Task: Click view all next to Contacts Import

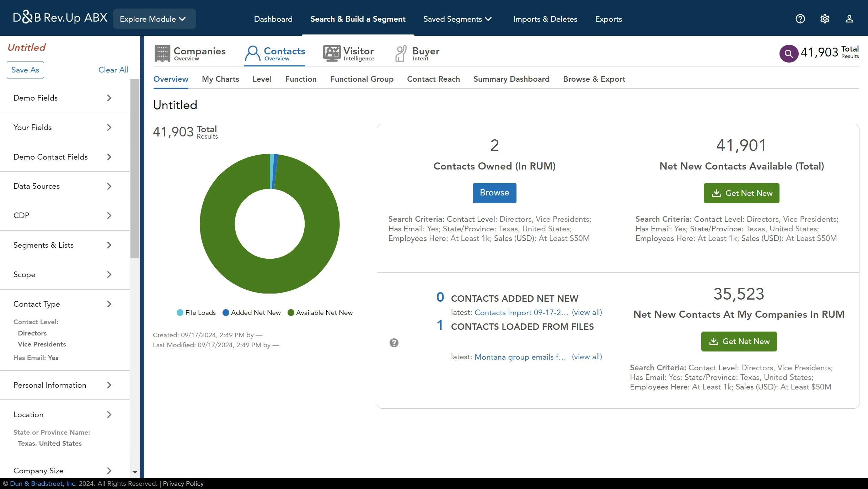Action: tap(587, 312)
